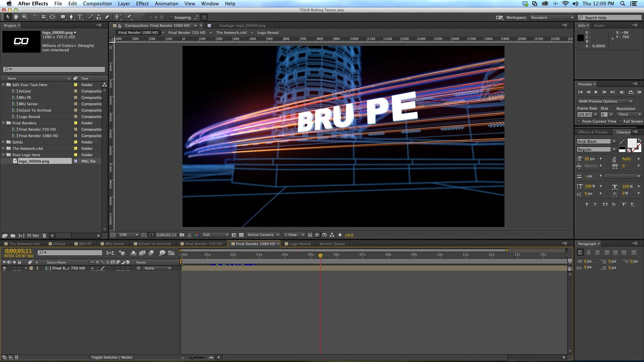Image resolution: width=644 pixels, height=362 pixels.
Task: Select the Rectangle shape tool
Action: pos(63,17)
